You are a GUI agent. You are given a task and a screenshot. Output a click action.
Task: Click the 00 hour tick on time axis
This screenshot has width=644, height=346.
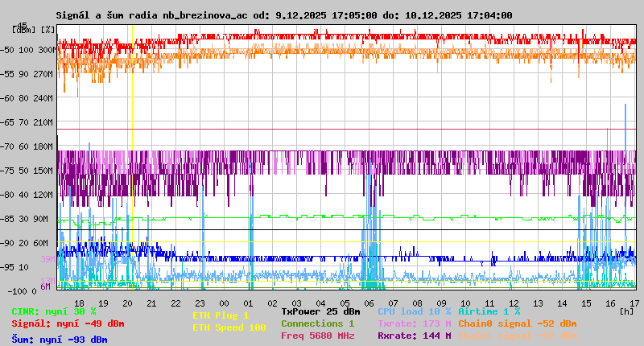(x=224, y=303)
